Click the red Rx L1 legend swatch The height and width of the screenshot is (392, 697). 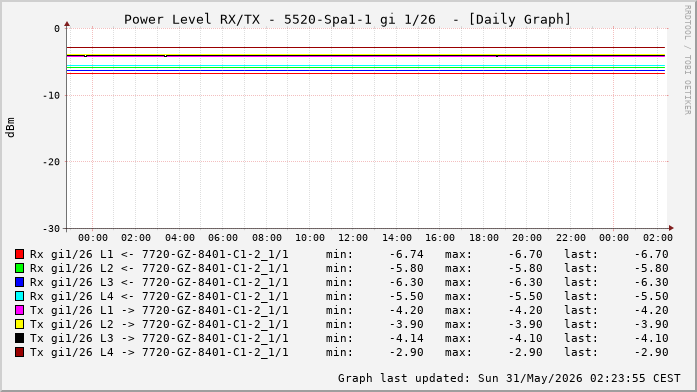pyautogui.click(x=19, y=254)
